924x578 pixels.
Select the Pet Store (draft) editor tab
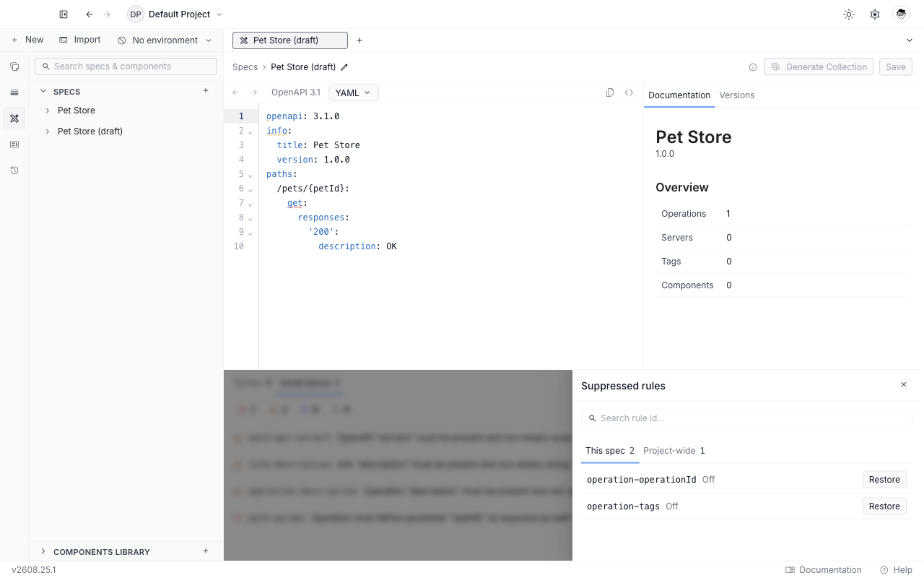point(289,40)
